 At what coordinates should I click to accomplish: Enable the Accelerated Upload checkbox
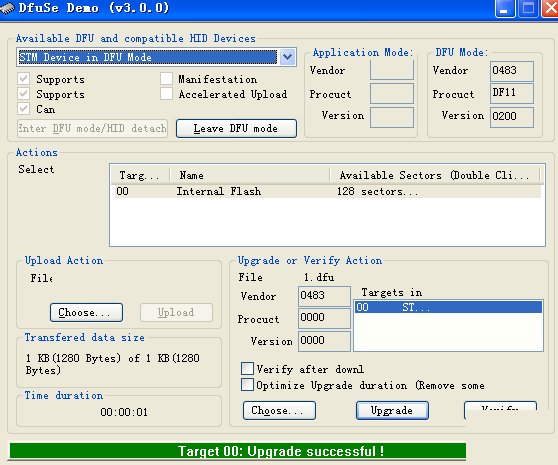pos(166,94)
